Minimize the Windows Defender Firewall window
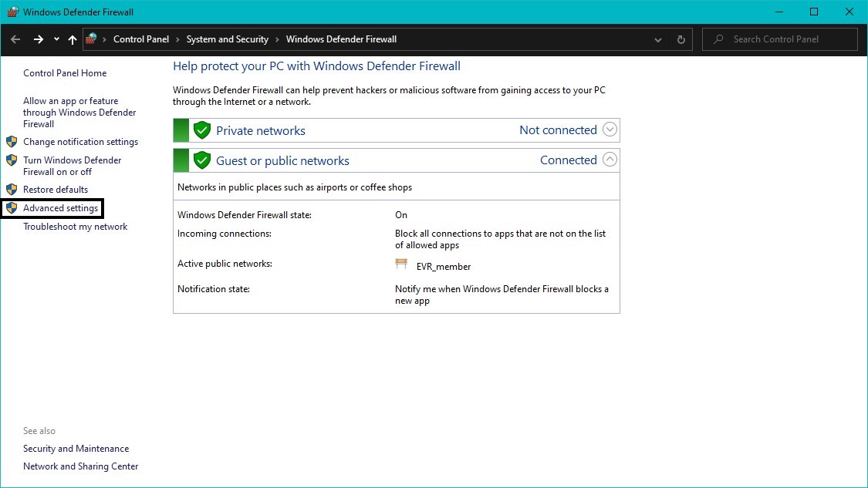868x488 pixels. click(778, 12)
